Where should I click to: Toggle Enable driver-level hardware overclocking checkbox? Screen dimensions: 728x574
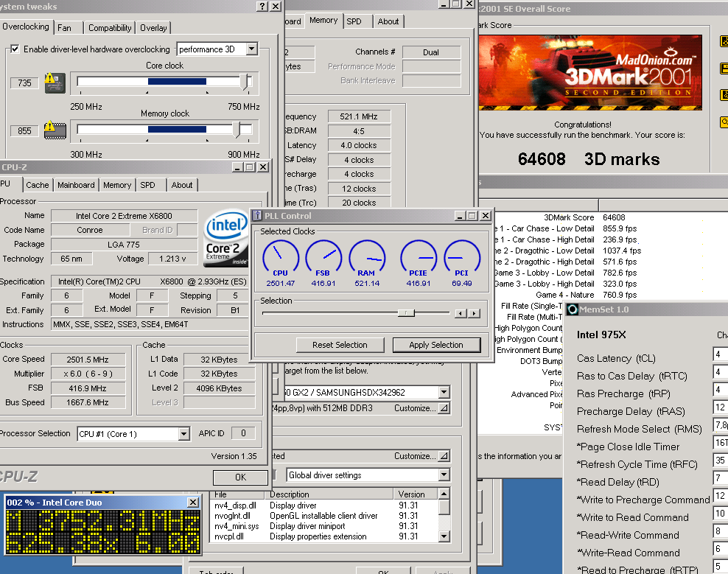[15, 49]
